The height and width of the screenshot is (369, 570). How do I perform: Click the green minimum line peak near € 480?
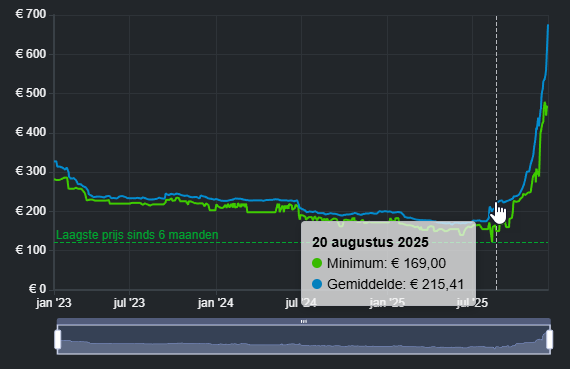click(x=545, y=103)
